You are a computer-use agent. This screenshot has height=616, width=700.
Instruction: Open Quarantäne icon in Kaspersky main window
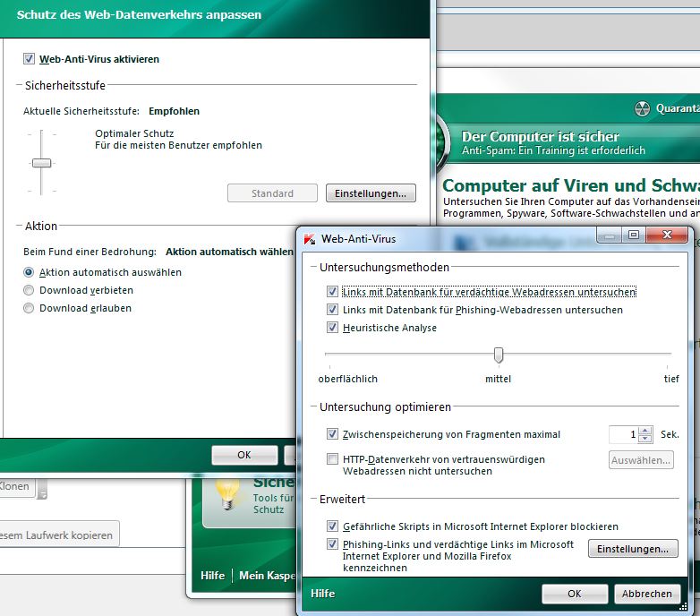click(643, 108)
